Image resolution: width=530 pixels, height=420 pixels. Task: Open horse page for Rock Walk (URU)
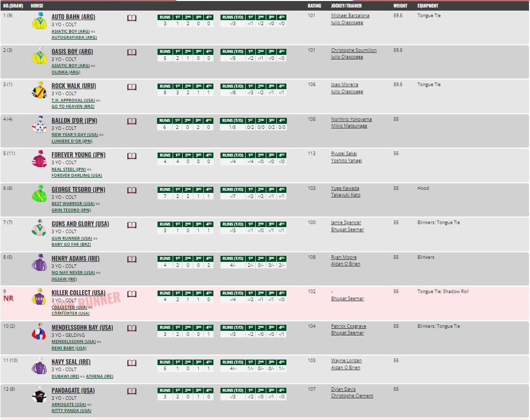(x=73, y=86)
